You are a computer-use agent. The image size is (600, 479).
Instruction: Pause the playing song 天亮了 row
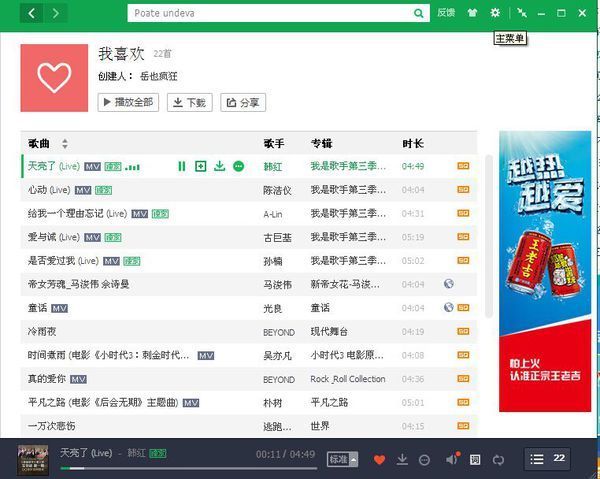tap(182, 166)
